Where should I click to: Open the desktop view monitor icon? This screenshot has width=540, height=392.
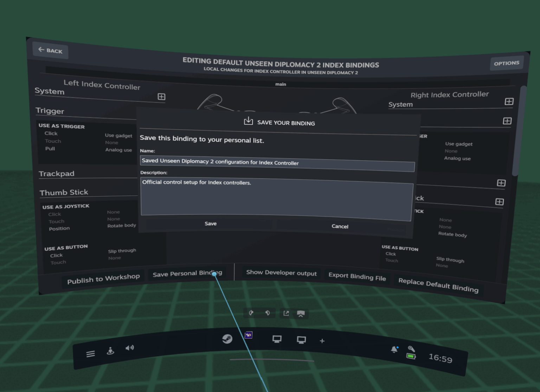click(x=277, y=339)
